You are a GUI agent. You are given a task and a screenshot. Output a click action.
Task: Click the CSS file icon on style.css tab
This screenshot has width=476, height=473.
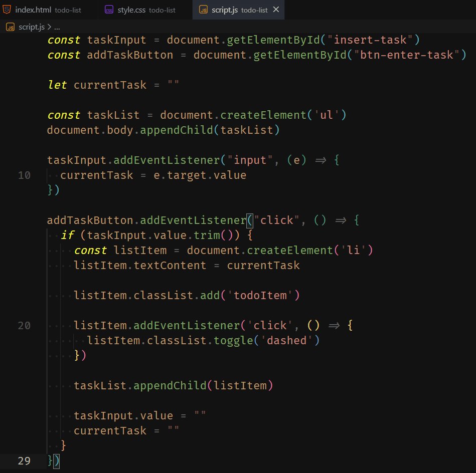109,10
